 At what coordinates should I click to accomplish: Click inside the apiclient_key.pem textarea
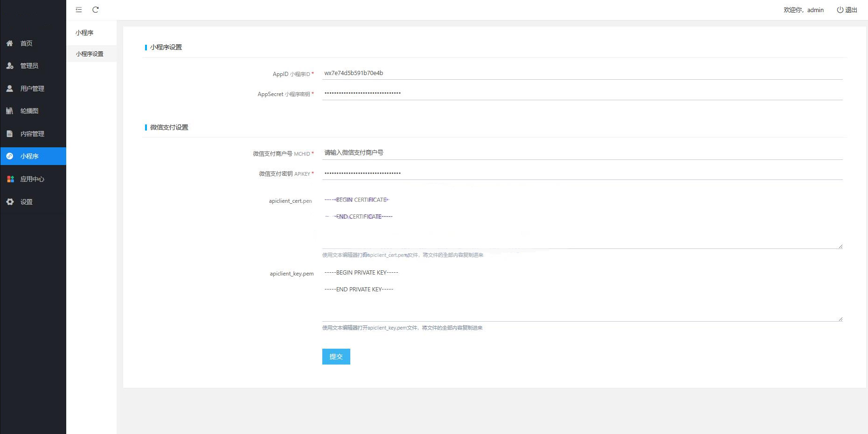coord(582,293)
